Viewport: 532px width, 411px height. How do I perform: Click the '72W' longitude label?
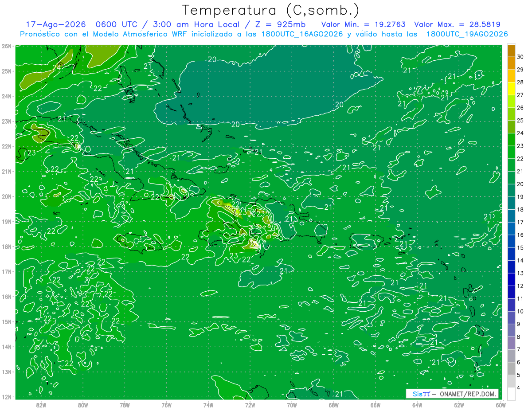tap(250, 405)
